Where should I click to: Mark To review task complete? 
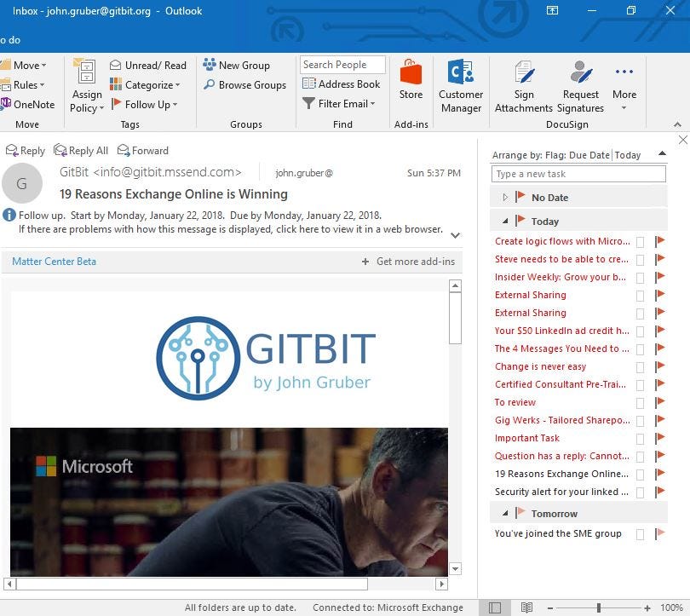click(640, 404)
